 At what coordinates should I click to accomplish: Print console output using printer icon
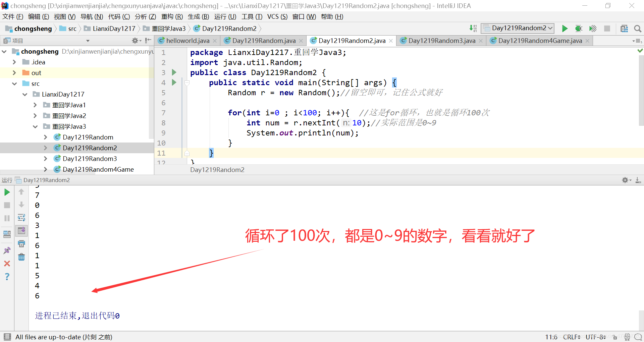coord(21,243)
